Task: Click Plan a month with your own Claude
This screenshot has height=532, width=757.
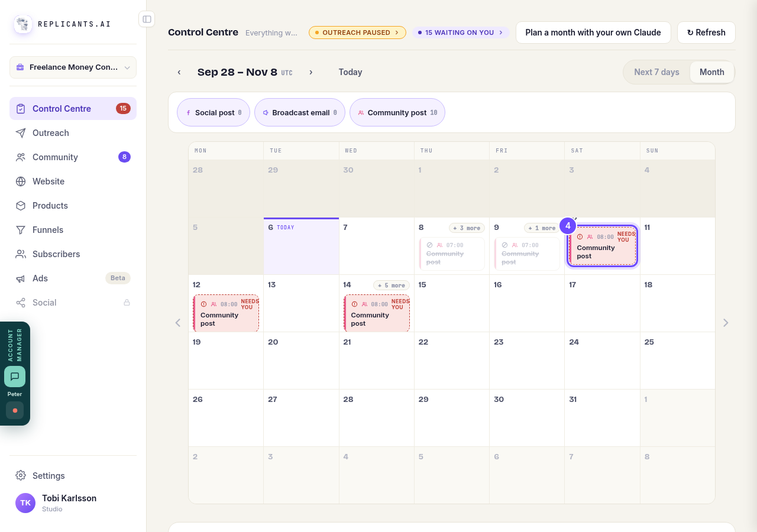Action: pos(593,33)
